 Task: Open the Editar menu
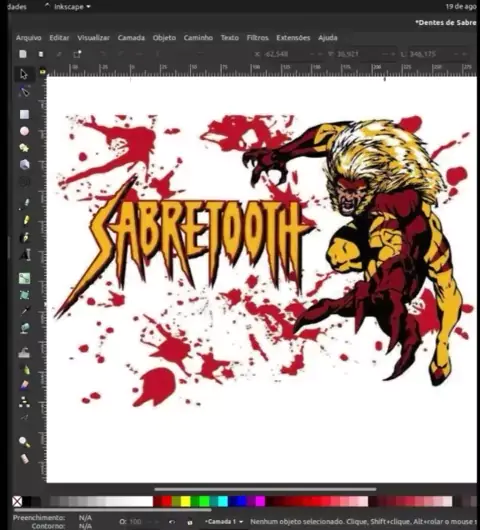coord(59,38)
